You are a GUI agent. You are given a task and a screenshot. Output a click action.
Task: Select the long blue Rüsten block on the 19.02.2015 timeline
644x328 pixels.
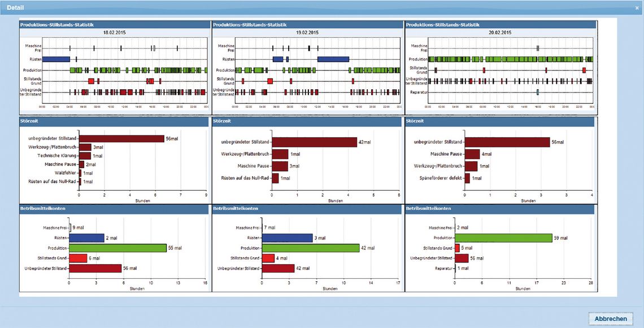tap(333, 59)
